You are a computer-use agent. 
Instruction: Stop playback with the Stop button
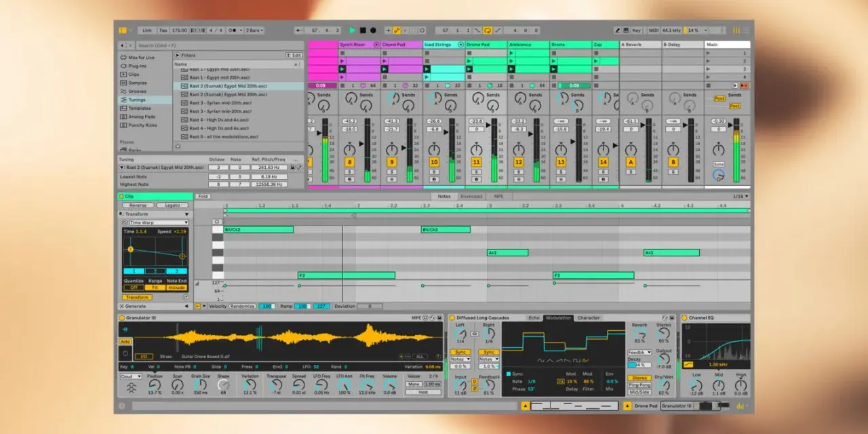[363, 31]
